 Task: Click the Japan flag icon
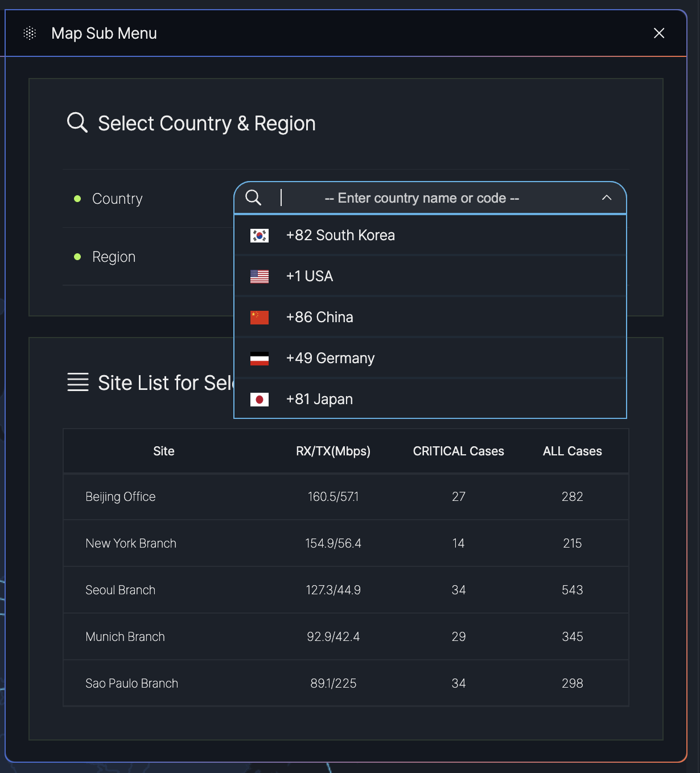(260, 400)
